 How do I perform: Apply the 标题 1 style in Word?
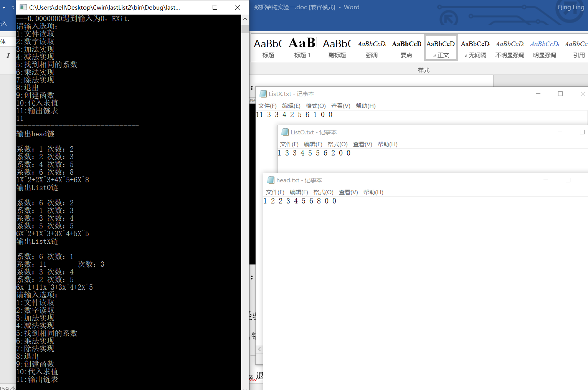pyautogui.click(x=302, y=48)
